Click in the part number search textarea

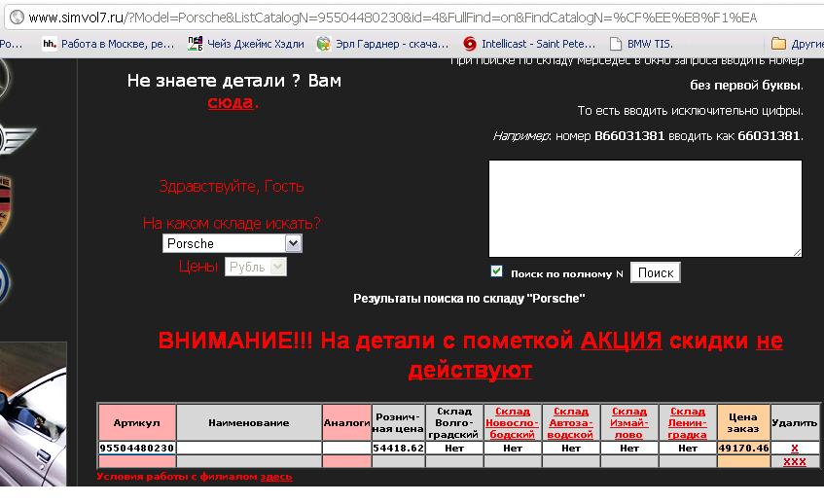tap(645, 208)
